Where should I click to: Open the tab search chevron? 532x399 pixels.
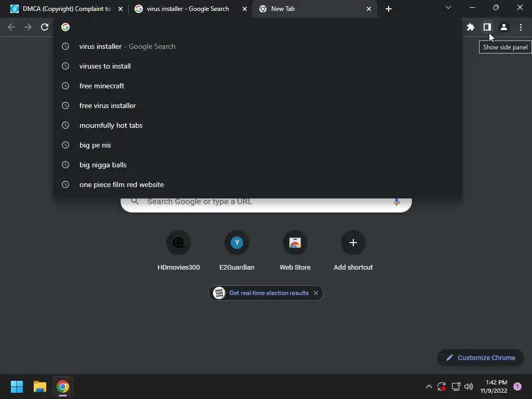(x=448, y=7)
